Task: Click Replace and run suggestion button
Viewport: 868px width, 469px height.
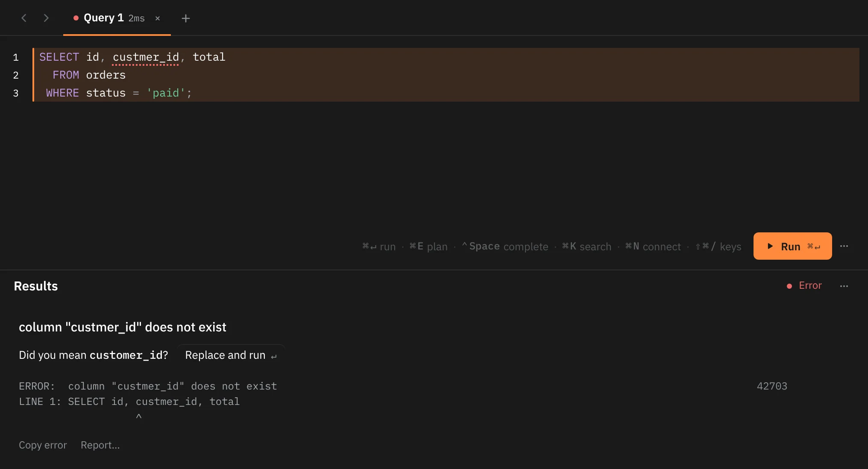Action: [231, 355]
